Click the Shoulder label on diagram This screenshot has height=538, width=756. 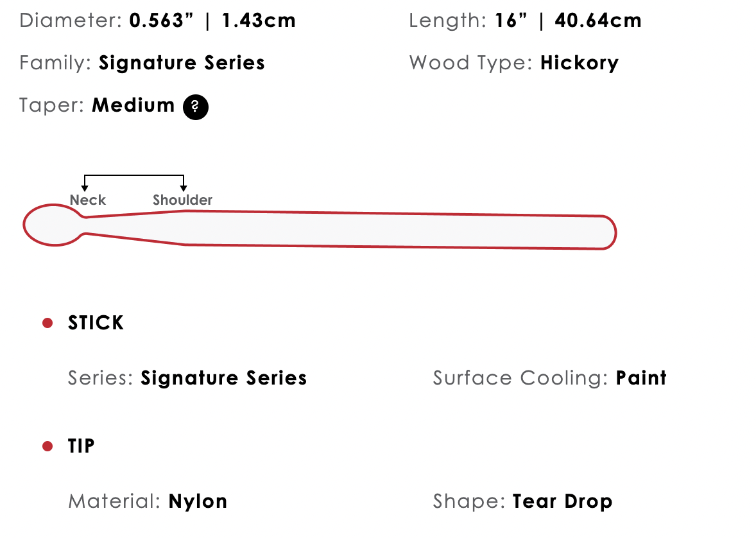182,200
